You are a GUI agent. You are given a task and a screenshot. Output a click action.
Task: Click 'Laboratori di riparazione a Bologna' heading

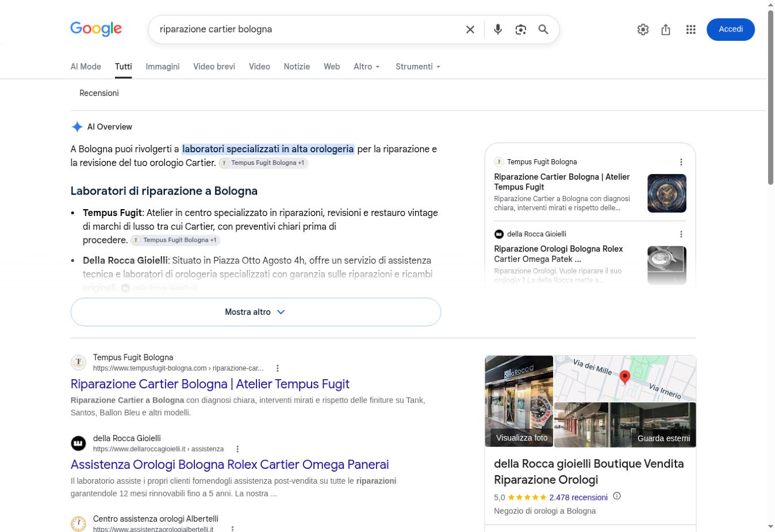pos(164,191)
